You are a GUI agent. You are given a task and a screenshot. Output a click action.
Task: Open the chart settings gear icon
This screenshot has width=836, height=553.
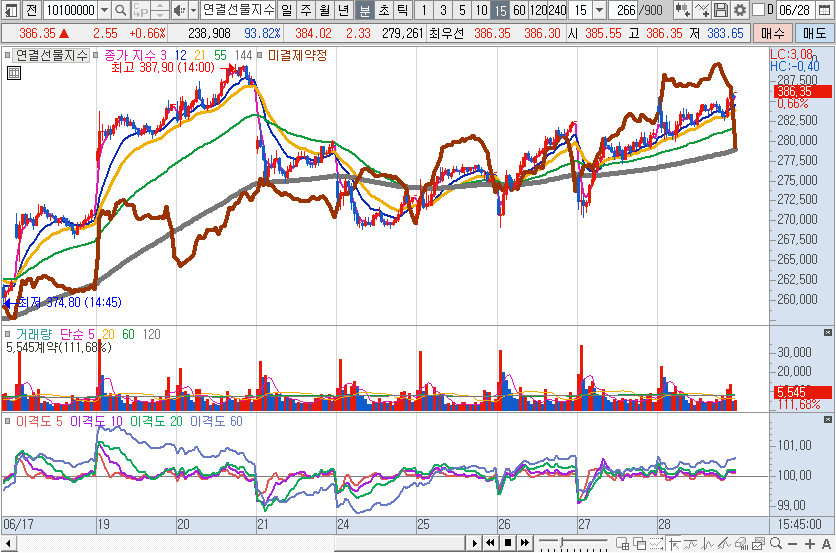(x=739, y=10)
